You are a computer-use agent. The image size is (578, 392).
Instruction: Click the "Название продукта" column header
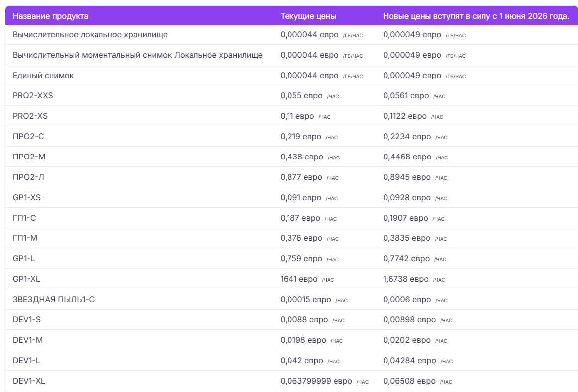coord(50,16)
